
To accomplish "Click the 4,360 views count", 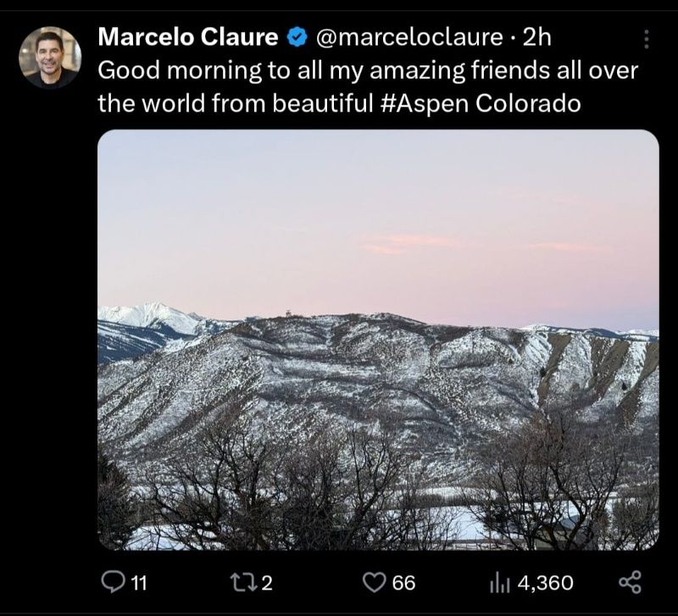I will (x=545, y=583).
